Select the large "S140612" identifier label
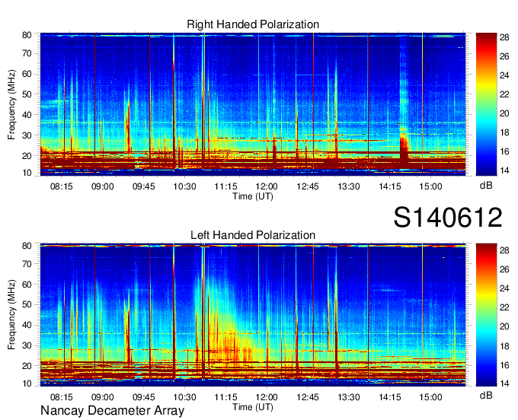 pyautogui.click(x=448, y=218)
